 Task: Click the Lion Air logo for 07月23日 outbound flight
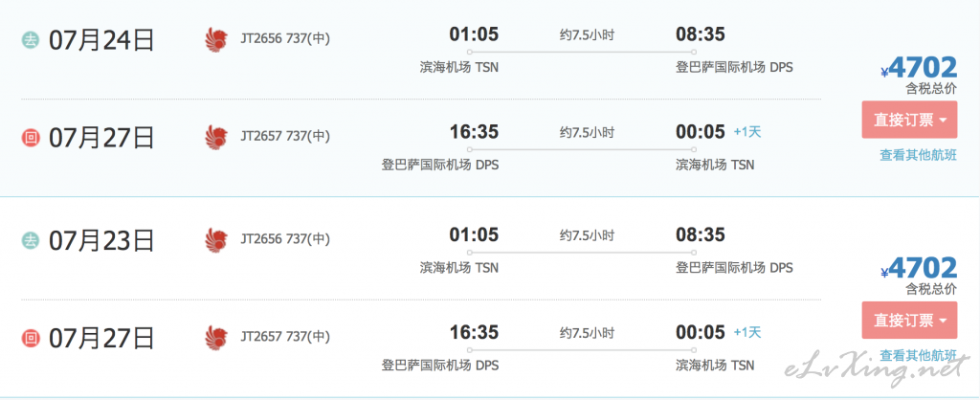pos(216,240)
